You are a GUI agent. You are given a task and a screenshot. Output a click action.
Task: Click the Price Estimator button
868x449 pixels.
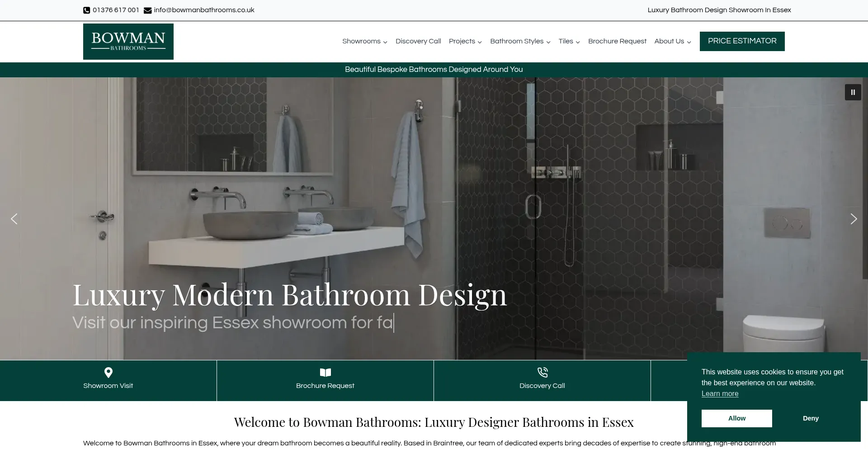tap(742, 41)
